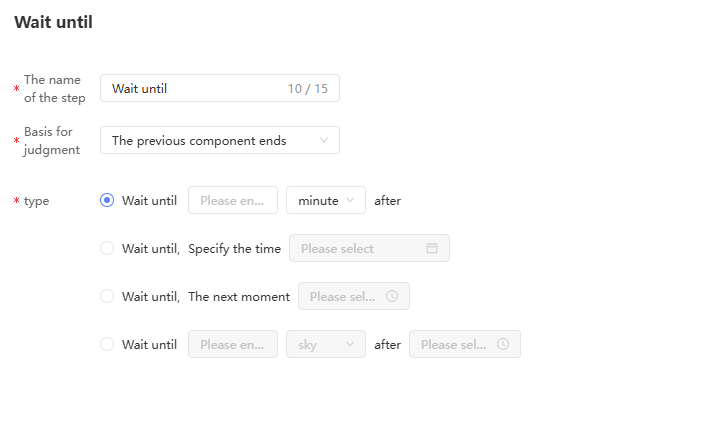Select the first Wait until minutes-after radio option
Viewport: 702px width, 429px height.
pyautogui.click(x=107, y=200)
